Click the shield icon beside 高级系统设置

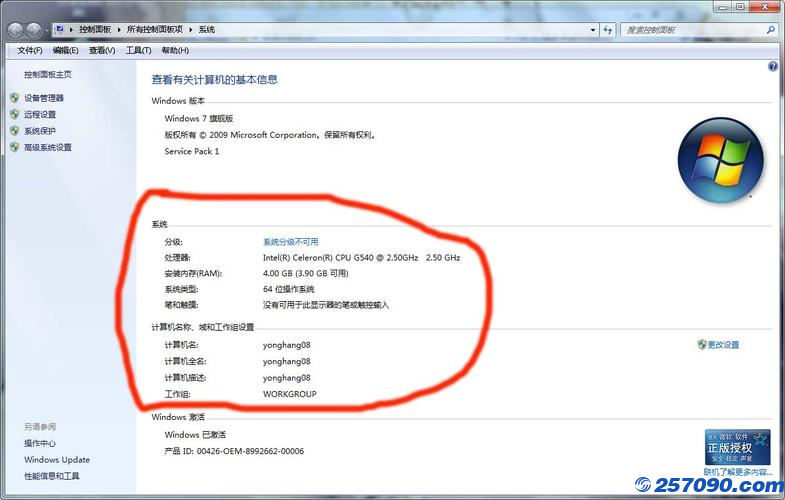[x=15, y=147]
